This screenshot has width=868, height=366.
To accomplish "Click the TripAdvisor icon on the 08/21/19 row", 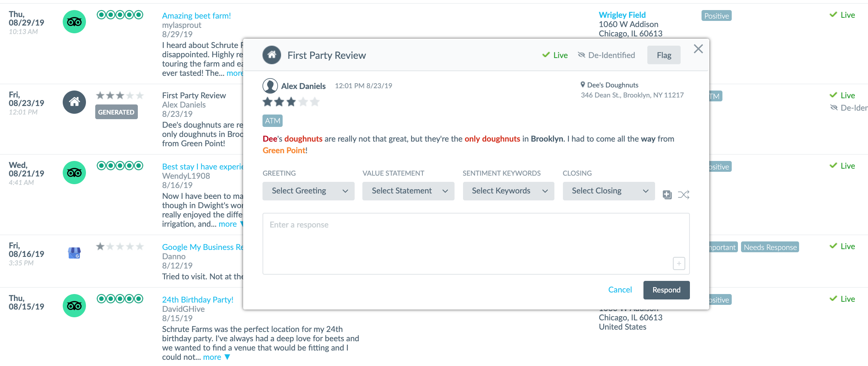I will [74, 173].
